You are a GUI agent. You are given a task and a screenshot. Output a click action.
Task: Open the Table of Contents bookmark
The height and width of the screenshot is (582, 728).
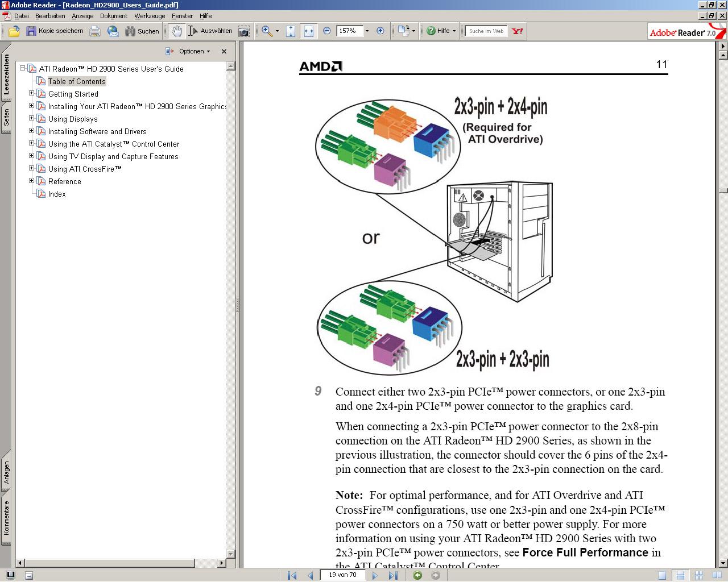point(77,81)
